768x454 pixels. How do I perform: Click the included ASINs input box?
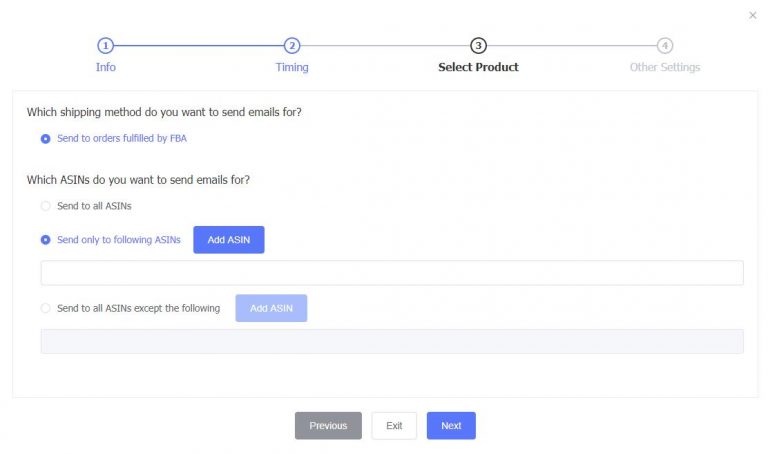point(392,273)
